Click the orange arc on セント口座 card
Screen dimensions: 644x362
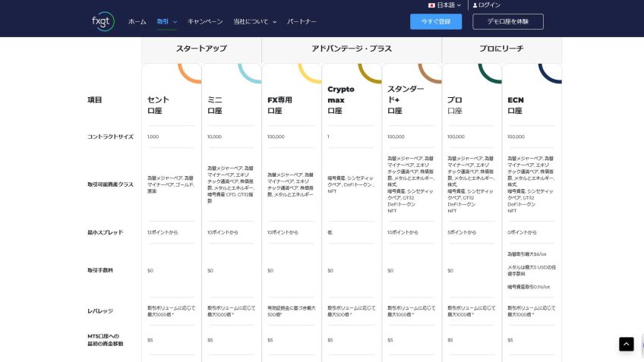[x=189, y=72]
